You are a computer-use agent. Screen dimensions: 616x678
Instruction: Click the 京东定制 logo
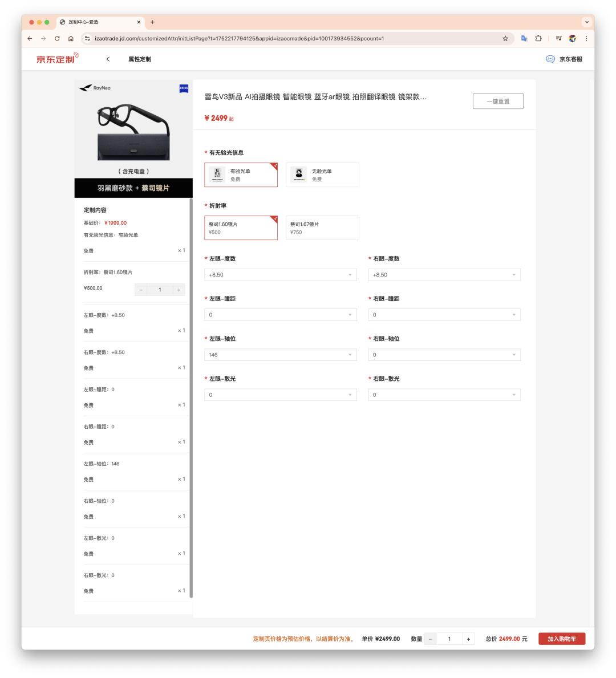(x=56, y=58)
